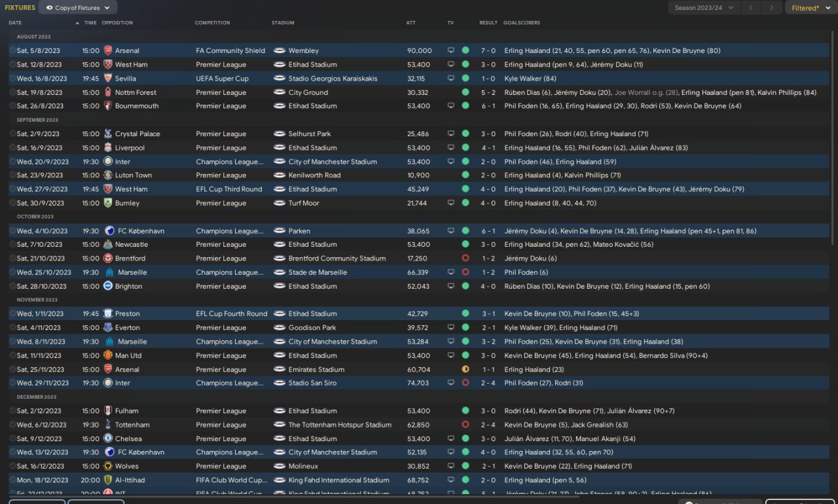The width and height of the screenshot is (838, 504).
Task: Click the 5 - 2 result against Nottm Forest
Action: click(488, 92)
